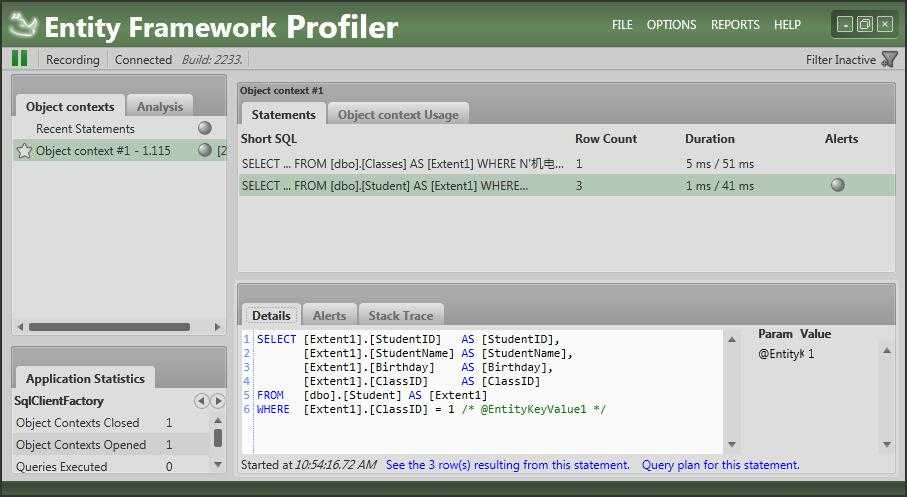Open the Object context Usage tab

coord(398,115)
